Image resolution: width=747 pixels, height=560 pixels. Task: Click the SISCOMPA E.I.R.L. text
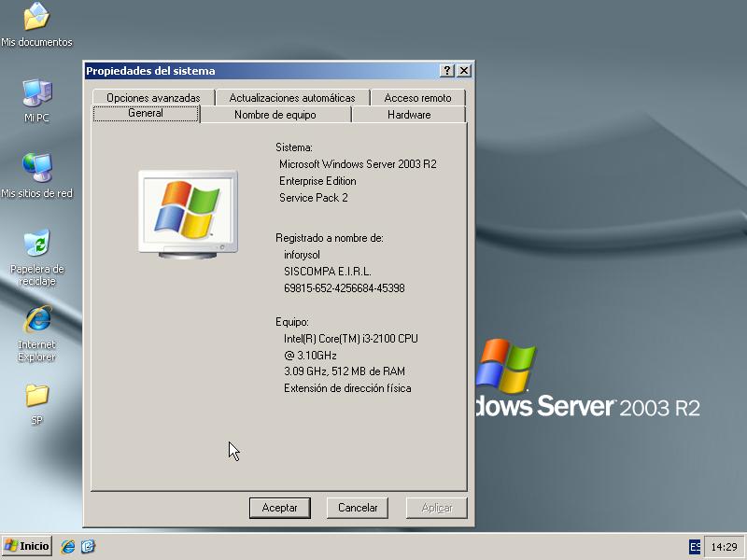pyautogui.click(x=328, y=272)
